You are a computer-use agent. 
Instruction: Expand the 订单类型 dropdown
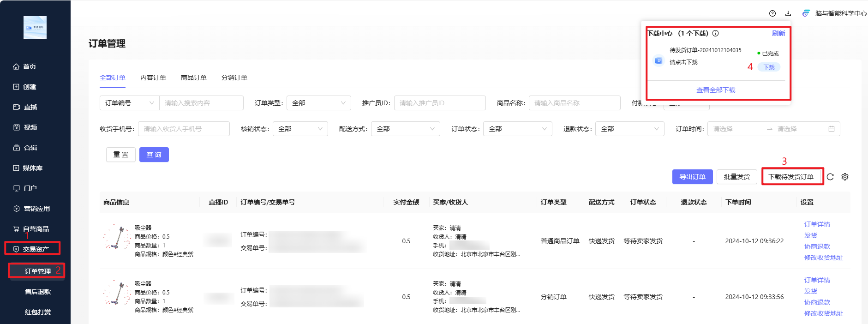318,103
